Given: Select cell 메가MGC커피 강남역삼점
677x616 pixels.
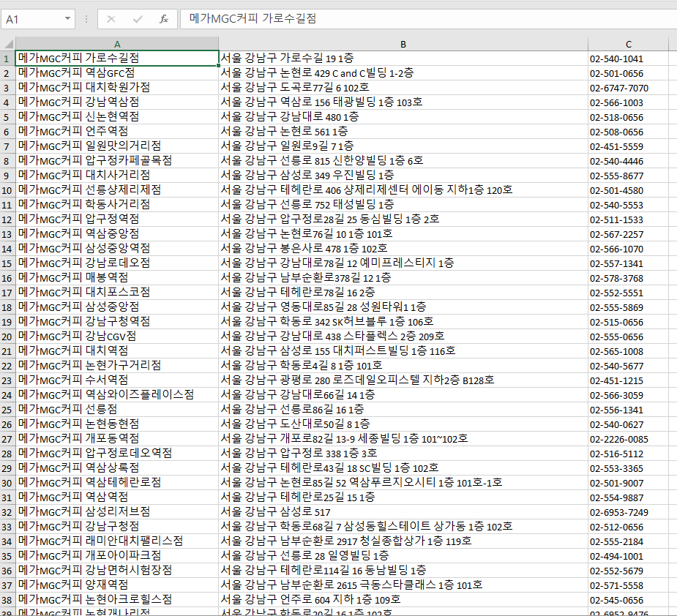Looking at the screenshot, I should coord(117,102).
